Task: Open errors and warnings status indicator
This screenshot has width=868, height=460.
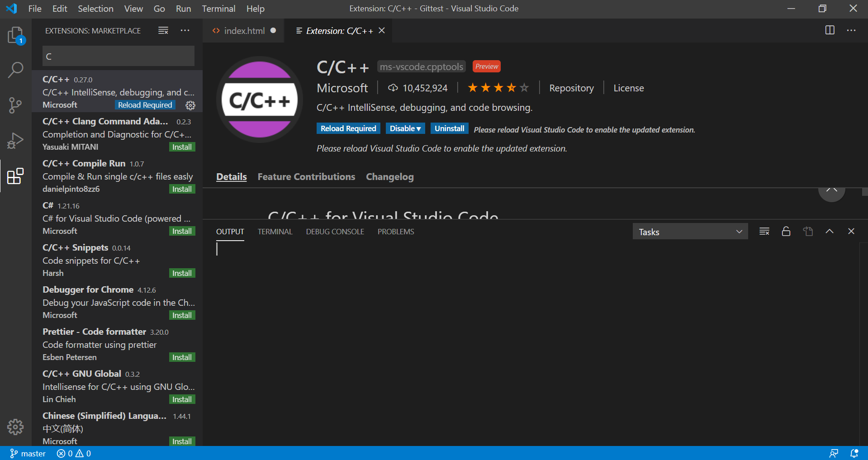Action: click(x=74, y=453)
